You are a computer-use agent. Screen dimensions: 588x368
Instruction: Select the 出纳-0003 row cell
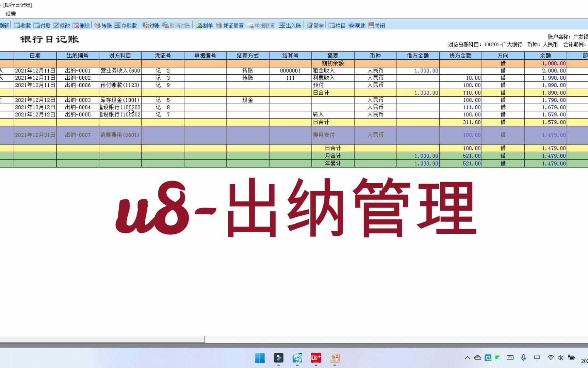coord(78,100)
